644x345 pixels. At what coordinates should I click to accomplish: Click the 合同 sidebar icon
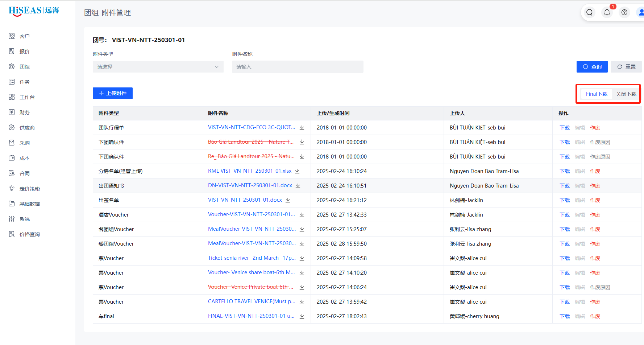[12, 173]
